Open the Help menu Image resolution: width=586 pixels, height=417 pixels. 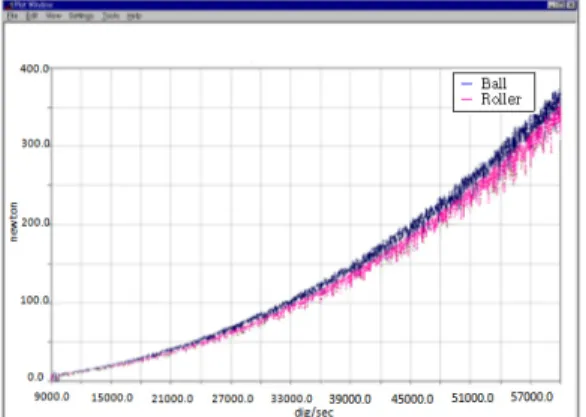tap(134, 16)
